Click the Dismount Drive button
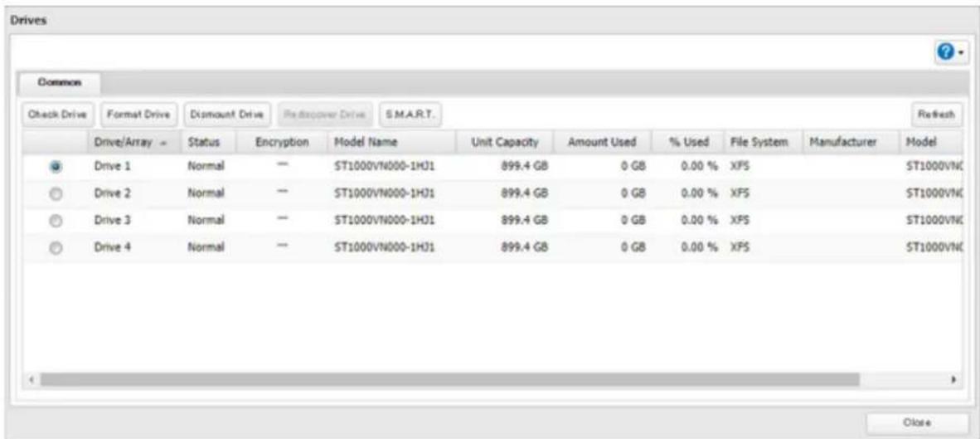980x439 pixels. [227, 115]
